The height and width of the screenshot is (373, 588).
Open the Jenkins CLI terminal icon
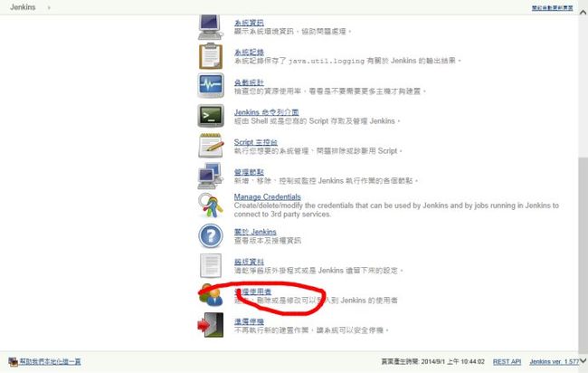(211, 116)
